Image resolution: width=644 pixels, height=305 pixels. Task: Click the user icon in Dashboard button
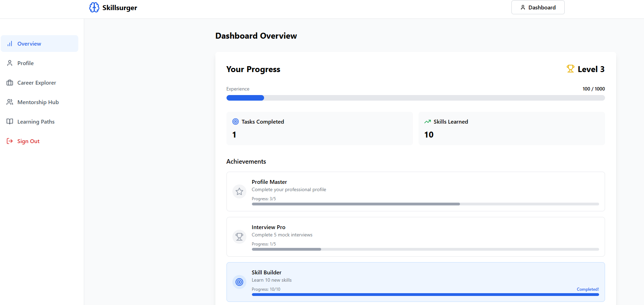pyautogui.click(x=523, y=7)
